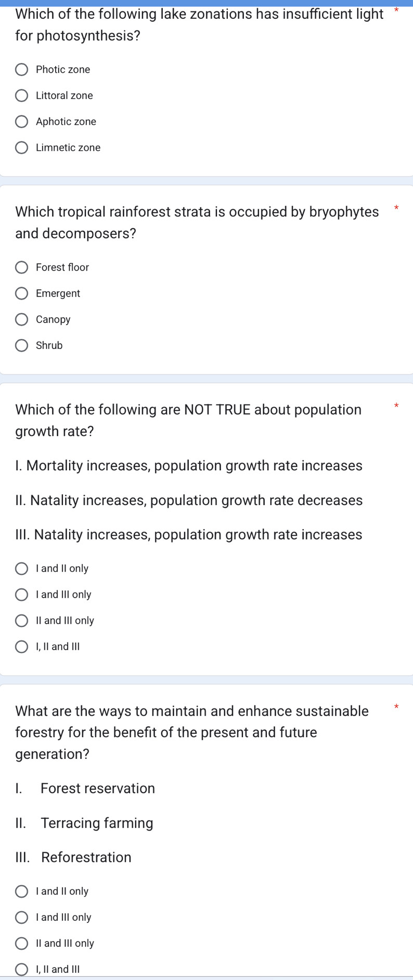Select the Limnetic zone option

[21, 147]
